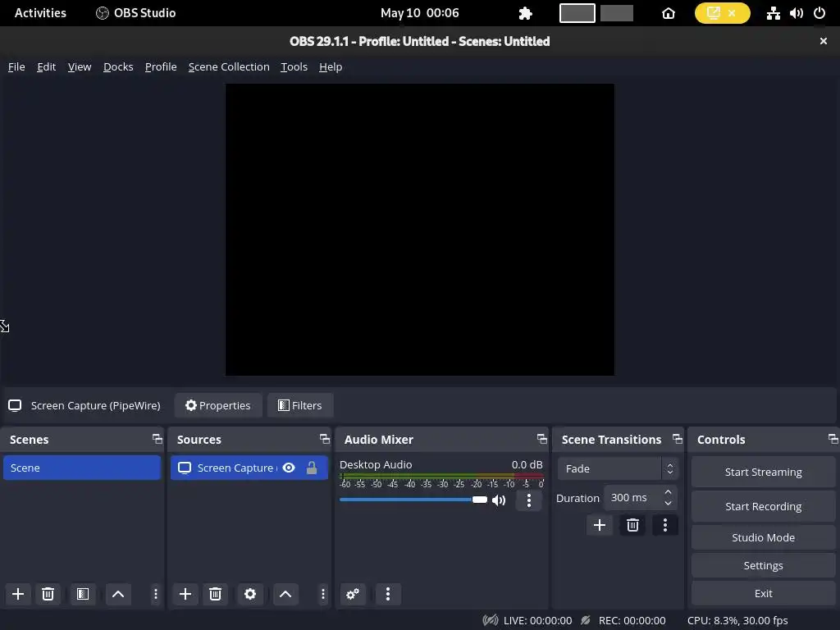Click the Desktop Audio level meter
The width and height of the screenshot is (840, 630).
pyautogui.click(x=441, y=476)
